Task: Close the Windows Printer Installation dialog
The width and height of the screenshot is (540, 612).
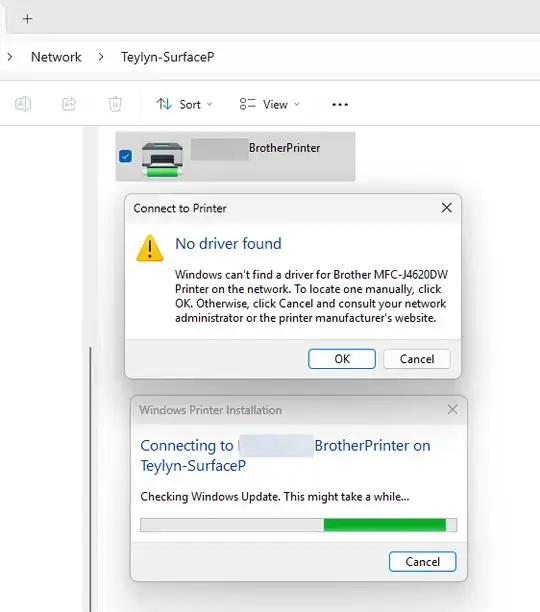Action: coord(452,409)
